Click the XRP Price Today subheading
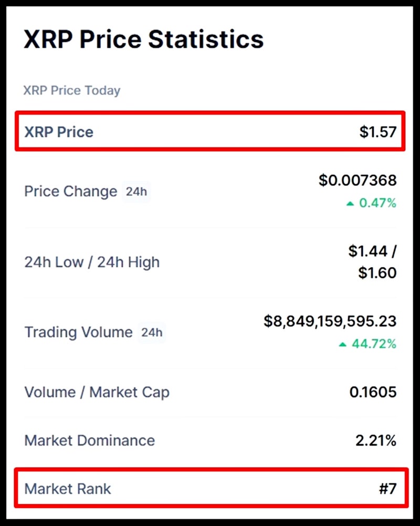Viewport: 420px width, 526px height. (72, 90)
